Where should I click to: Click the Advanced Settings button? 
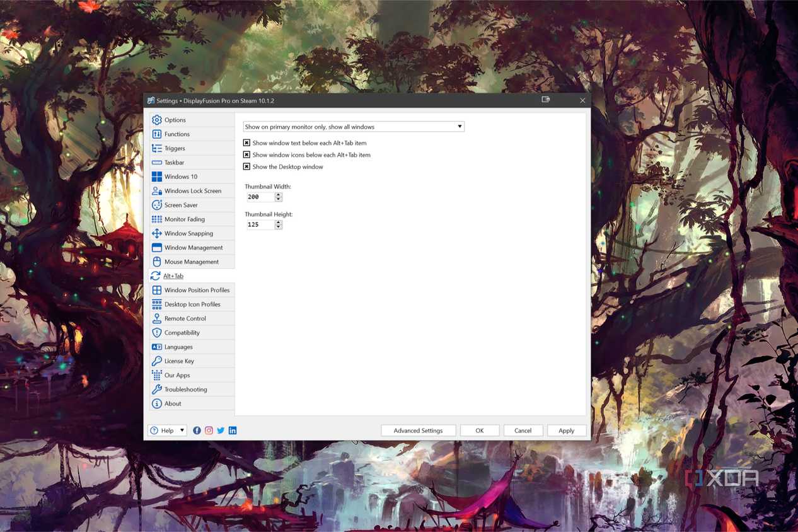point(418,431)
